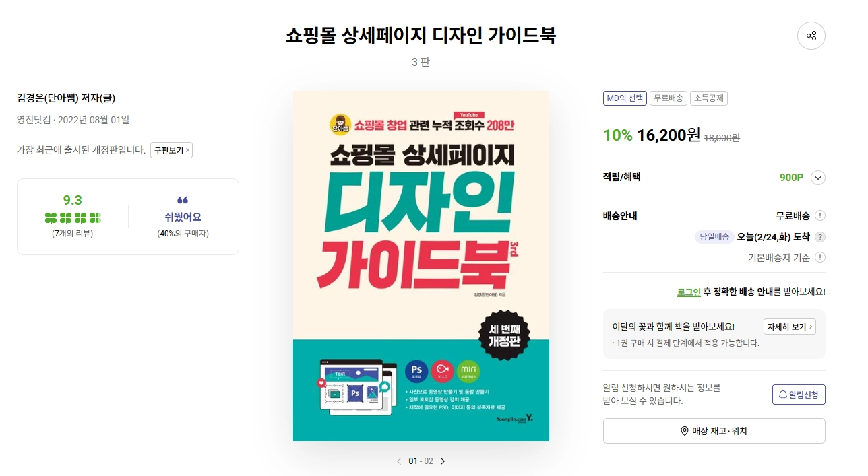Select the 무료배송 tag
The height and width of the screenshot is (476, 868).
click(667, 98)
